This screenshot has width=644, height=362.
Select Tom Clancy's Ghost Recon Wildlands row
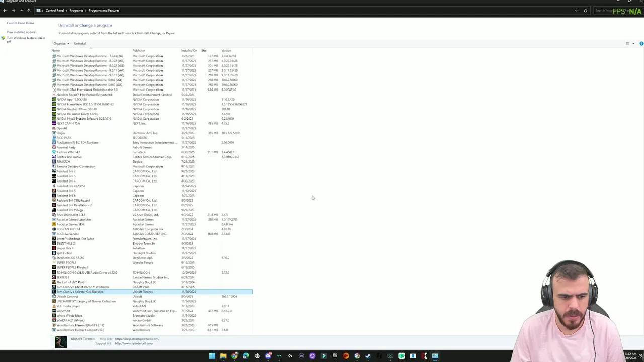click(x=151, y=287)
